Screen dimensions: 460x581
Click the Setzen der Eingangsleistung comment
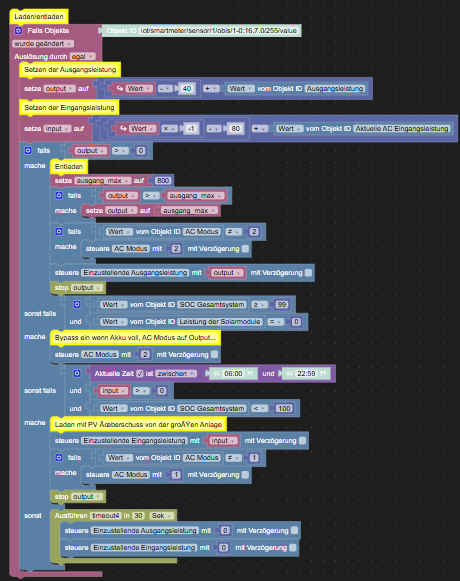pos(69,107)
